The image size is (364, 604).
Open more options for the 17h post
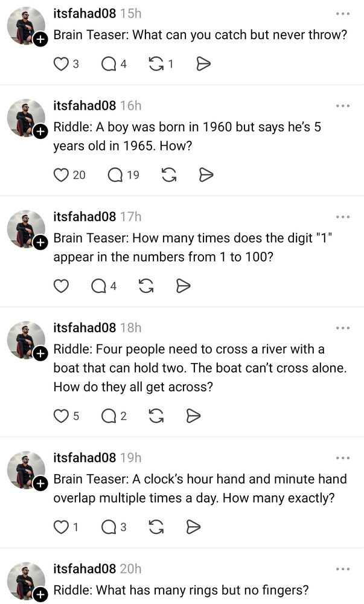coord(342,217)
